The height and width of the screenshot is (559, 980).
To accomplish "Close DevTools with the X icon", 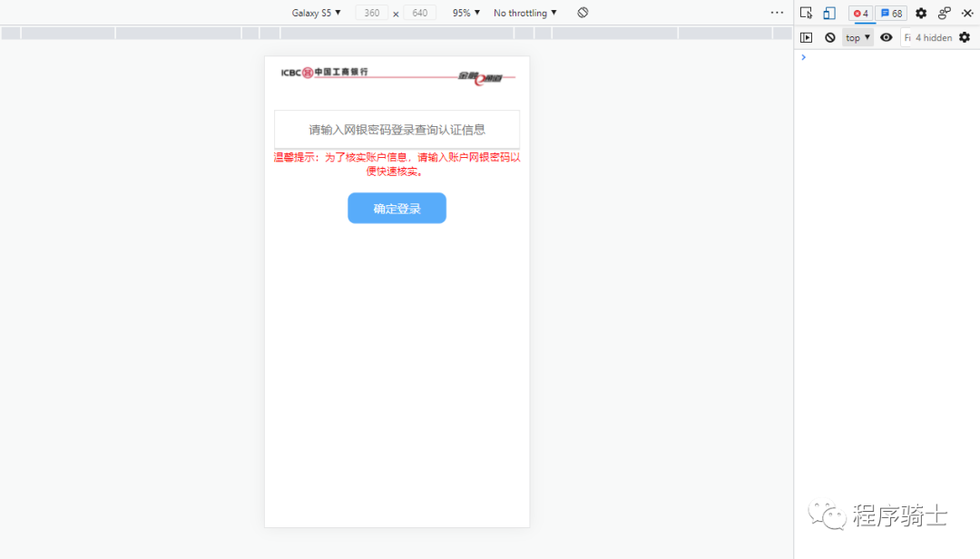I will (x=967, y=13).
